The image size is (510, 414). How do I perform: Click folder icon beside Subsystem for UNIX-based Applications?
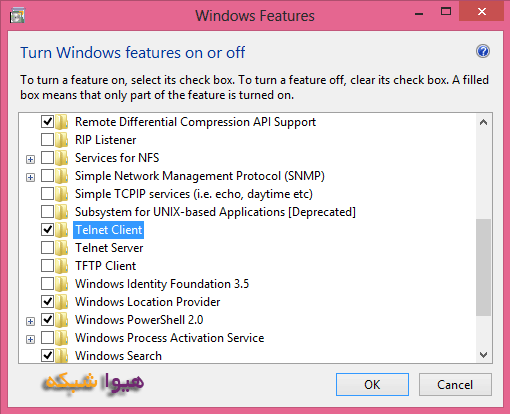62,212
